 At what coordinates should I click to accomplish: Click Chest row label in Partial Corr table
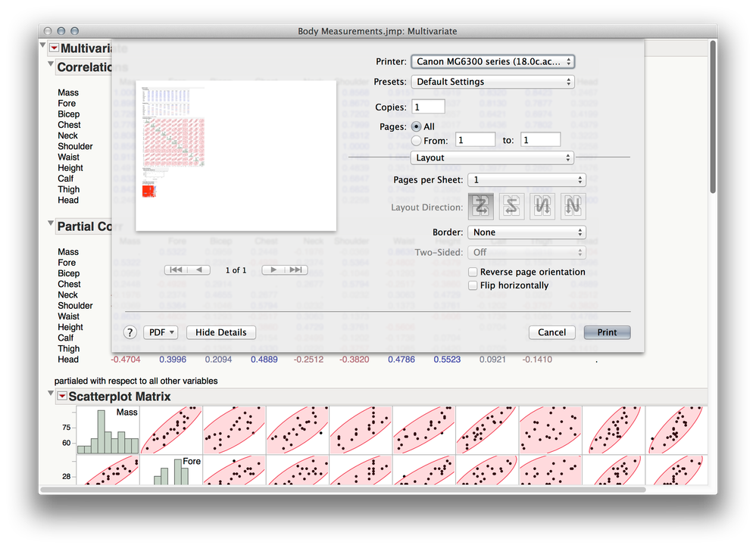point(69,284)
